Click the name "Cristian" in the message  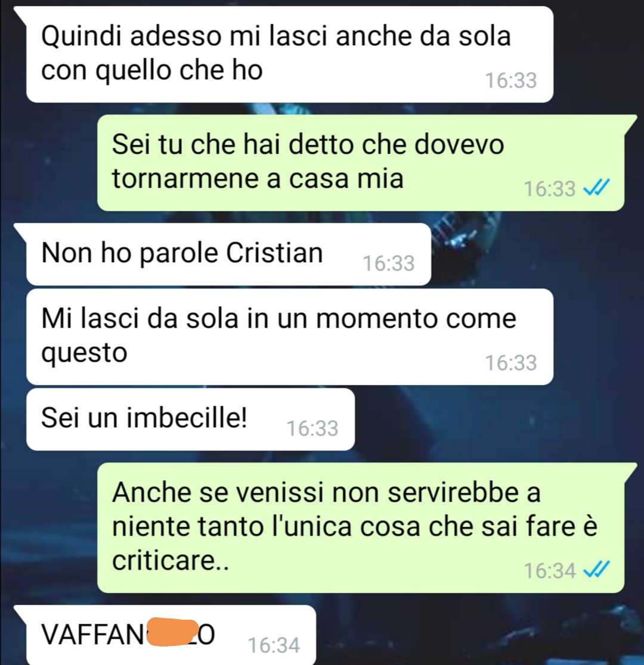274,253
